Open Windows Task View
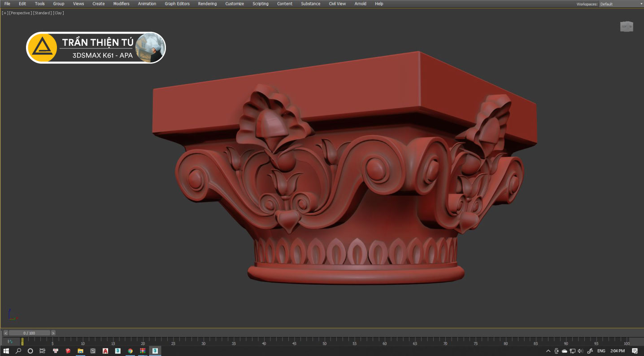644x356 pixels. (x=43, y=351)
